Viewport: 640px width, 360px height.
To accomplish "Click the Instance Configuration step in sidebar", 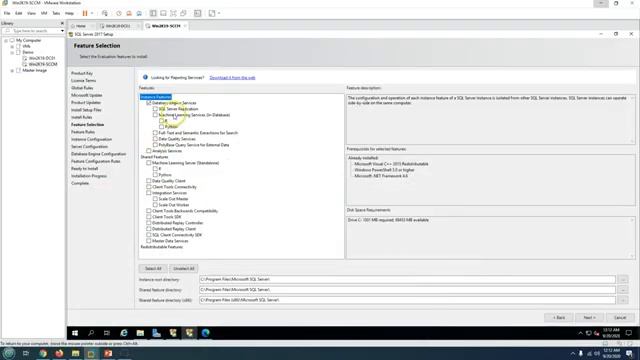I will (x=91, y=139).
